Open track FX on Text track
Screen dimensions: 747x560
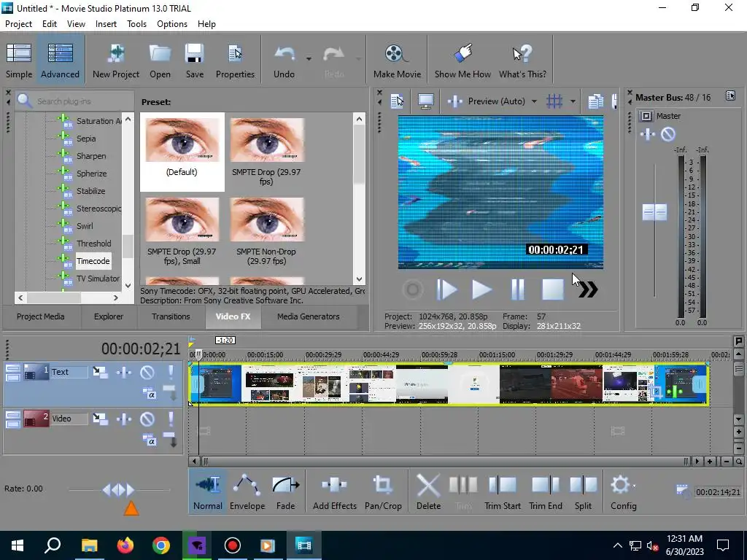point(124,372)
